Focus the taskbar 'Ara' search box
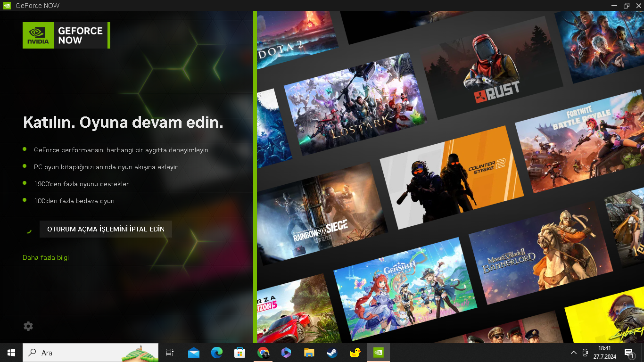 point(91,353)
